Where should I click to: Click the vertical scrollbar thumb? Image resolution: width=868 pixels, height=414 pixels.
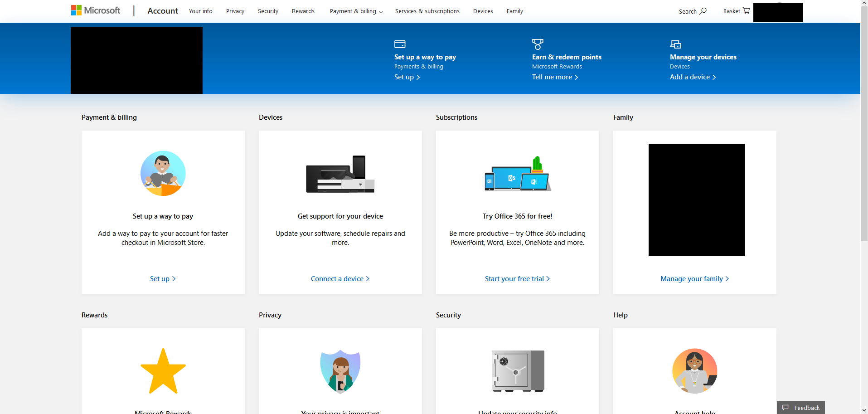pyautogui.click(x=864, y=123)
